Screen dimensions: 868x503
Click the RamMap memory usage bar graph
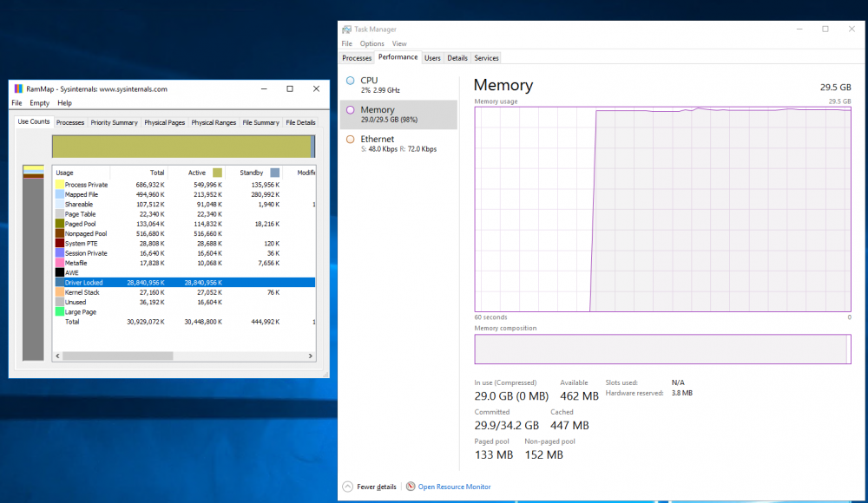click(x=184, y=147)
